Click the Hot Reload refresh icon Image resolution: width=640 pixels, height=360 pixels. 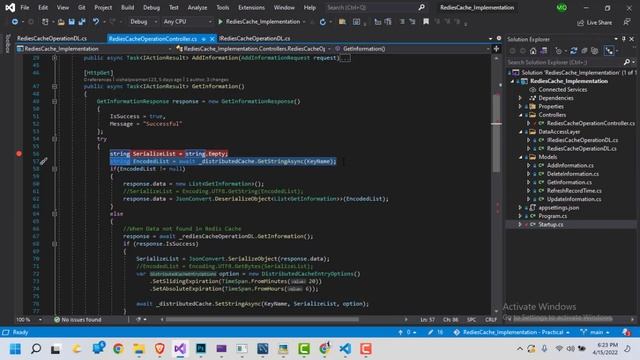(322, 22)
